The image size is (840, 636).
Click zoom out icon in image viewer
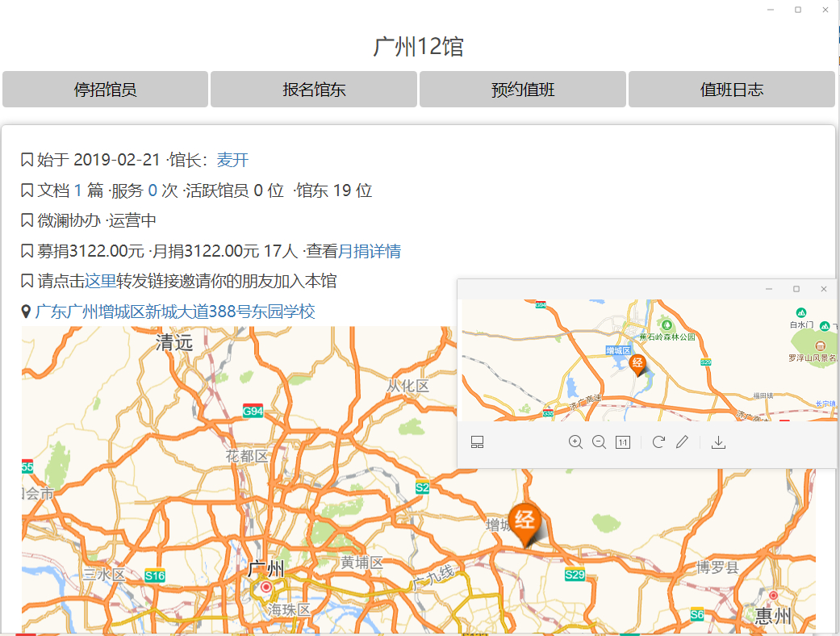tap(599, 442)
